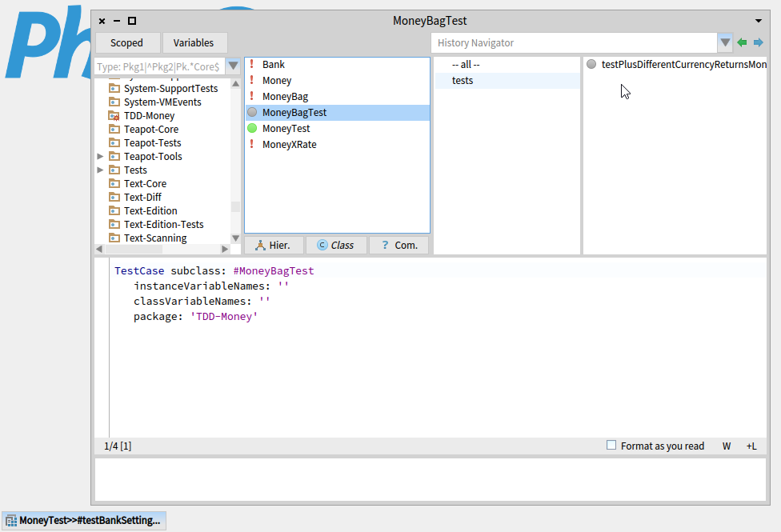Click the red error icon beside MoneyBag
The image size is (781, 532).
click(x=252, y=96)
